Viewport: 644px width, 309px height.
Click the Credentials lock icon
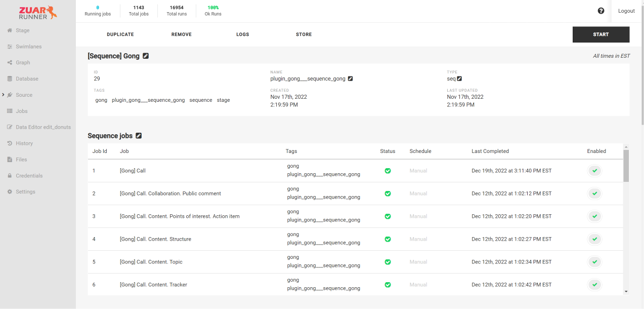point(10,176)
